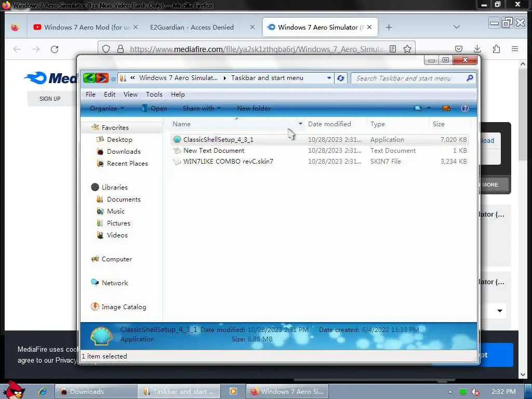Screen dimensions: 532x399
Task: Click the ClassicShell shell icon in details pane
Action: pos(101,336)
